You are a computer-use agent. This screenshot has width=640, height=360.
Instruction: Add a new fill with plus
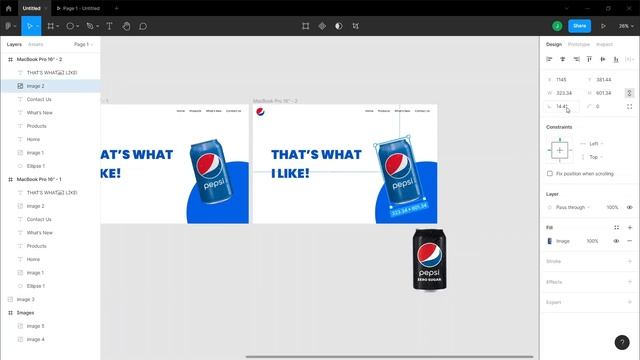pyautogui.click(x=630, y=228)
